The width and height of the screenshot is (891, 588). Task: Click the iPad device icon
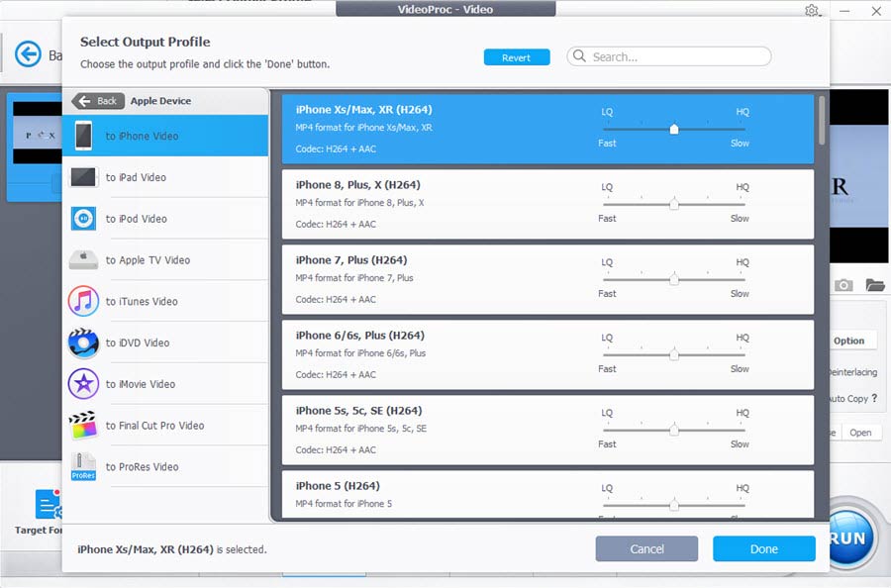click(x=83, y=177)
